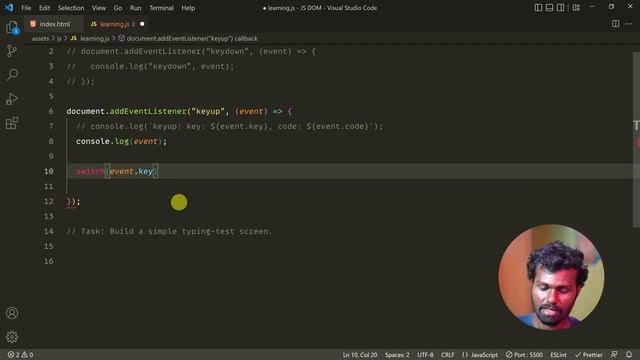Click the Task comment on line 14
Image resolution: width=640 pixels, height=360 pixels.
pos(169,231)
